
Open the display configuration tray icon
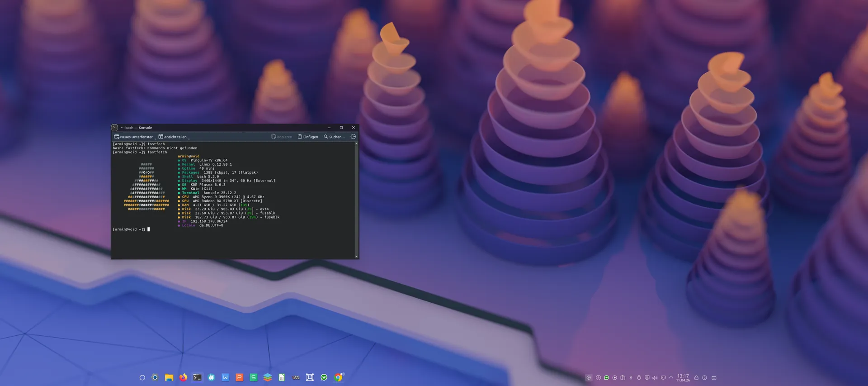647,377
